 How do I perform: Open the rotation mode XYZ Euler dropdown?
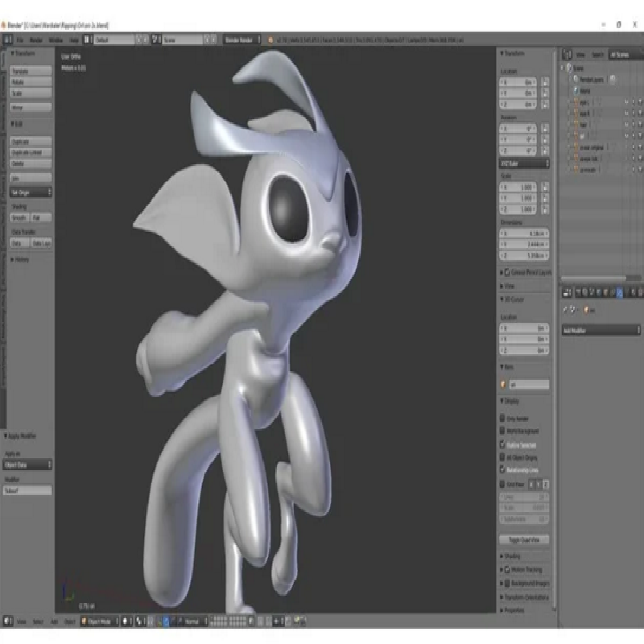tap(524, 163)
